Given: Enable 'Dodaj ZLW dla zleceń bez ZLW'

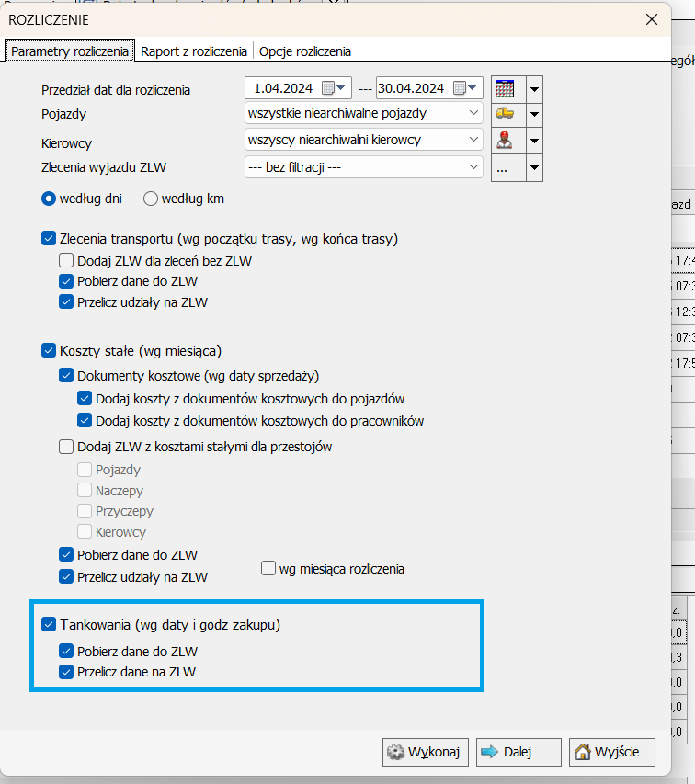Looking at the screenshot, I should point(66,261).
